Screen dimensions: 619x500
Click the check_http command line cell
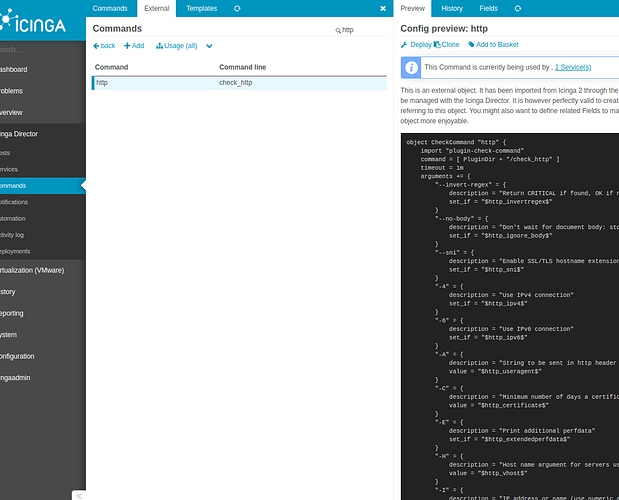click(x=236, y=82)
